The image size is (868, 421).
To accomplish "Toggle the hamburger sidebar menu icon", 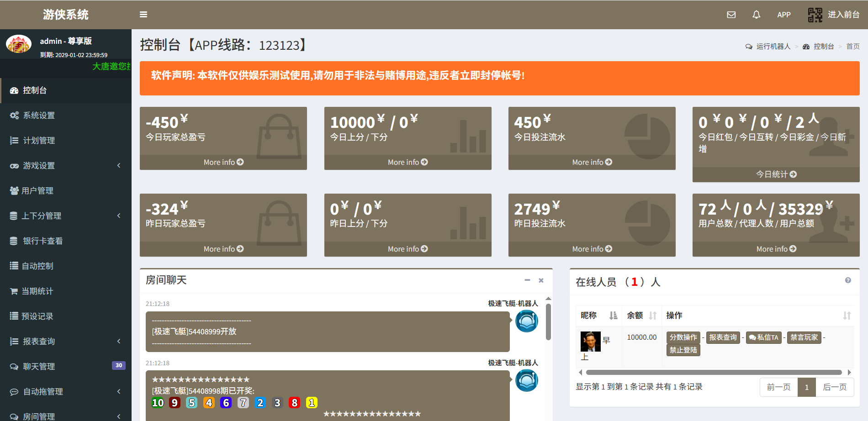I will click(143, 15).
